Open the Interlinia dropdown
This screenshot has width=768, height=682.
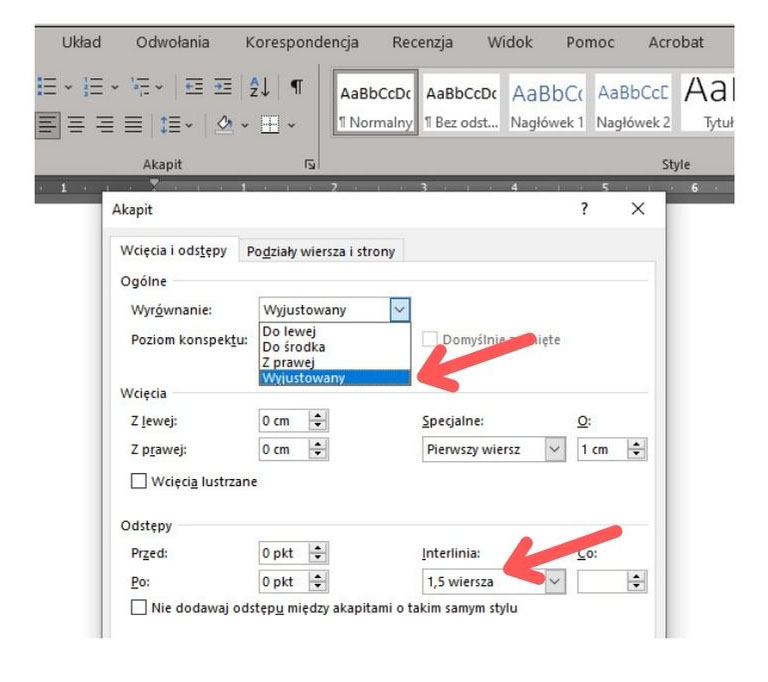[x=555, y=581]
